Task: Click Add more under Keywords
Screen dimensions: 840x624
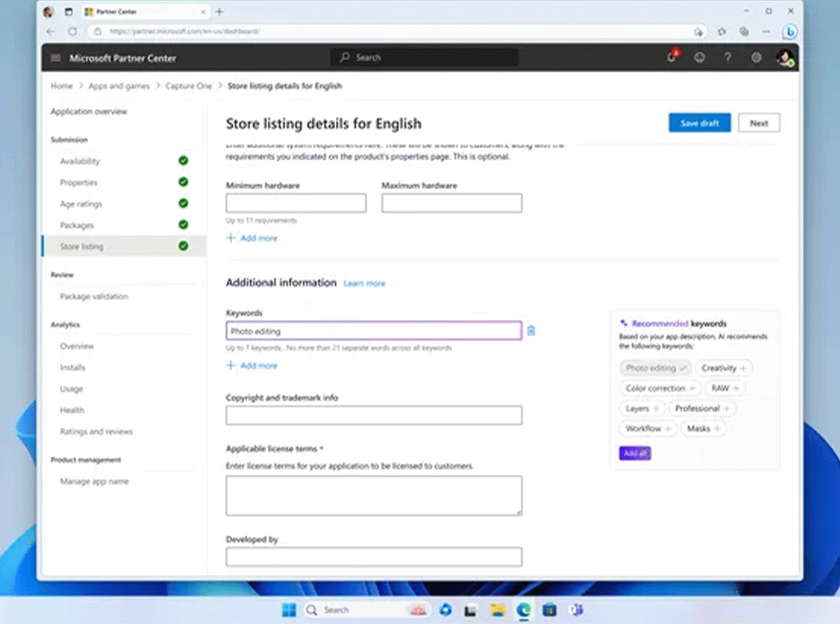Action: (x=252, y=366)
